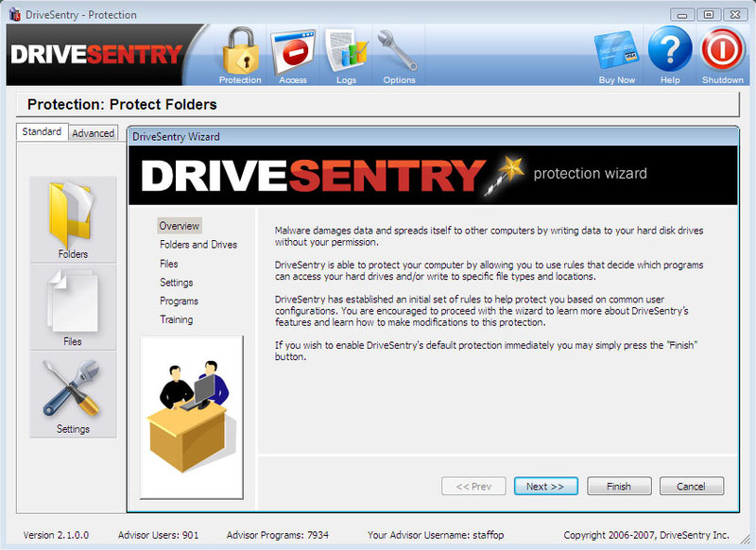Click the Buy Now credit card icon
The image size is (756, 550).
(617, 56)
